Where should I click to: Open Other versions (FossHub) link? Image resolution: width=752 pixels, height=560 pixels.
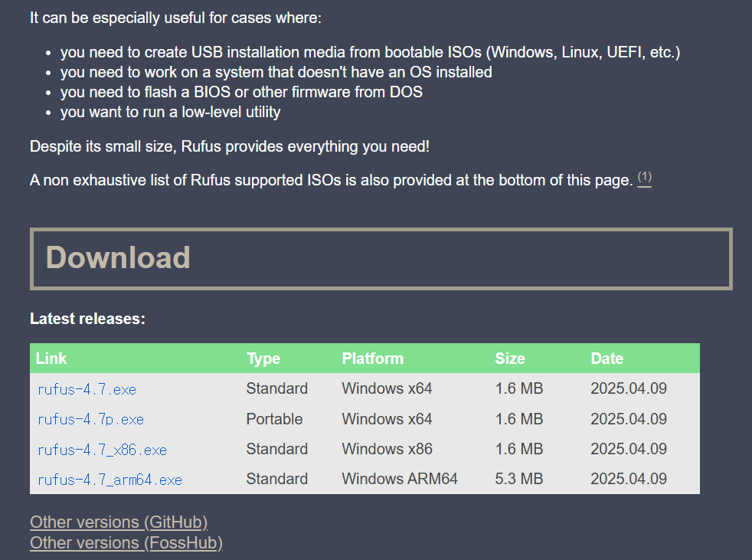126,543
